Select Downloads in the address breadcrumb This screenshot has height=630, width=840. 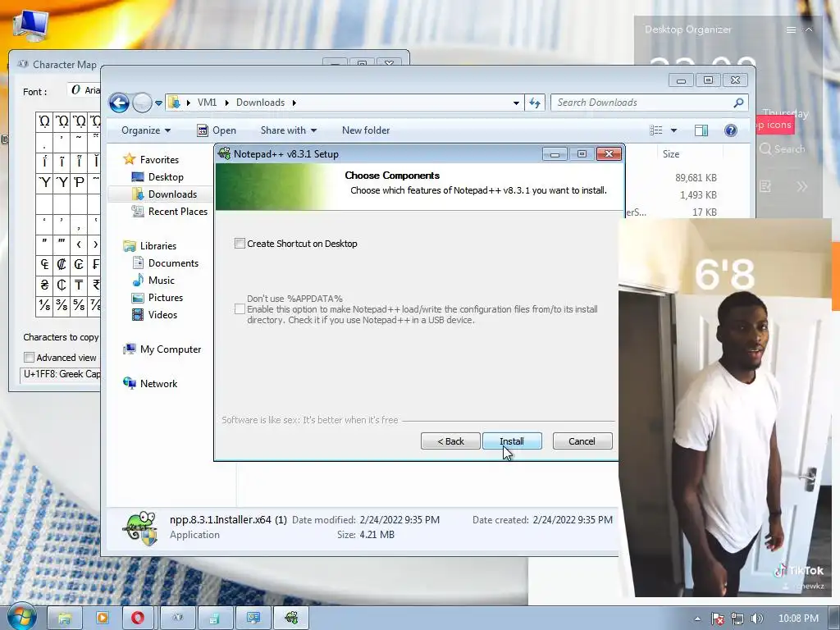pyautogui.click(x=260, y=103)
